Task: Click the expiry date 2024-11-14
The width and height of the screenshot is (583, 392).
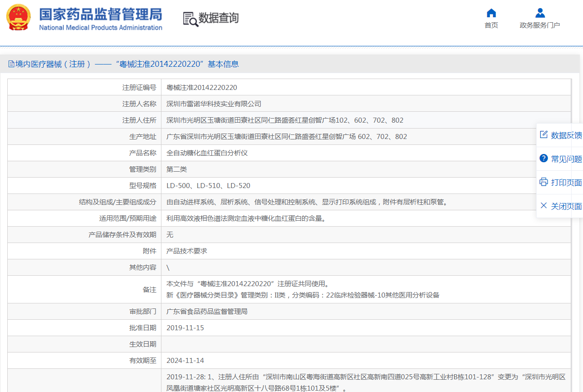Action: click(x=185, y=361)
